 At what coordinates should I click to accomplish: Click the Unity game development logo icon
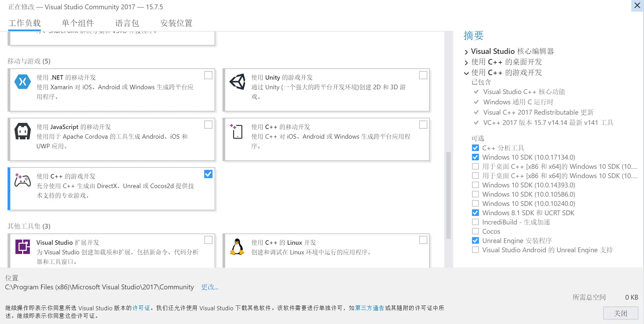coord(237,82)
